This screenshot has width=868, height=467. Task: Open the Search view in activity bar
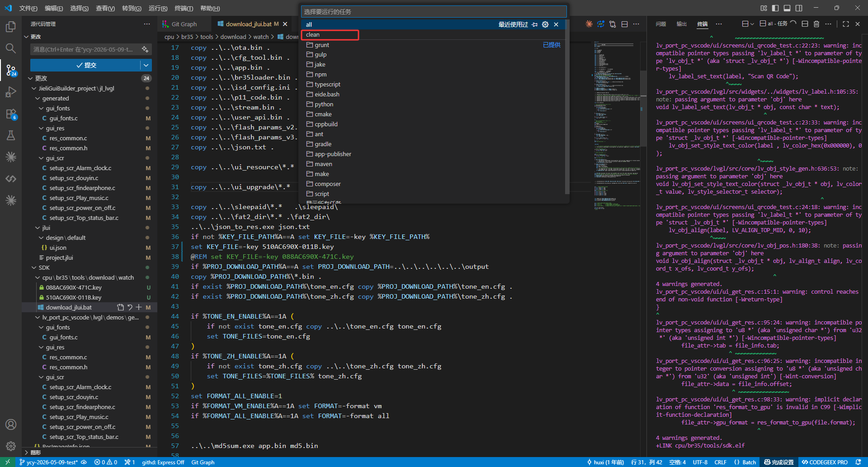pos(11,48)
